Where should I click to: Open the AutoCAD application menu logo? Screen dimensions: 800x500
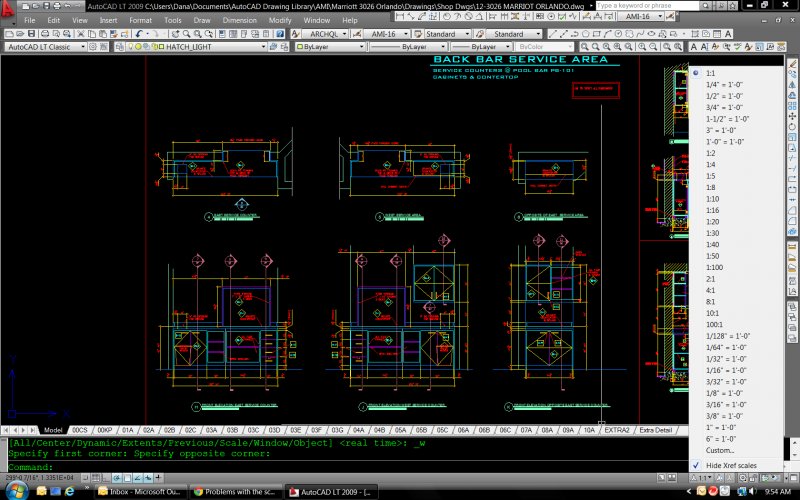tap(7, 9)
